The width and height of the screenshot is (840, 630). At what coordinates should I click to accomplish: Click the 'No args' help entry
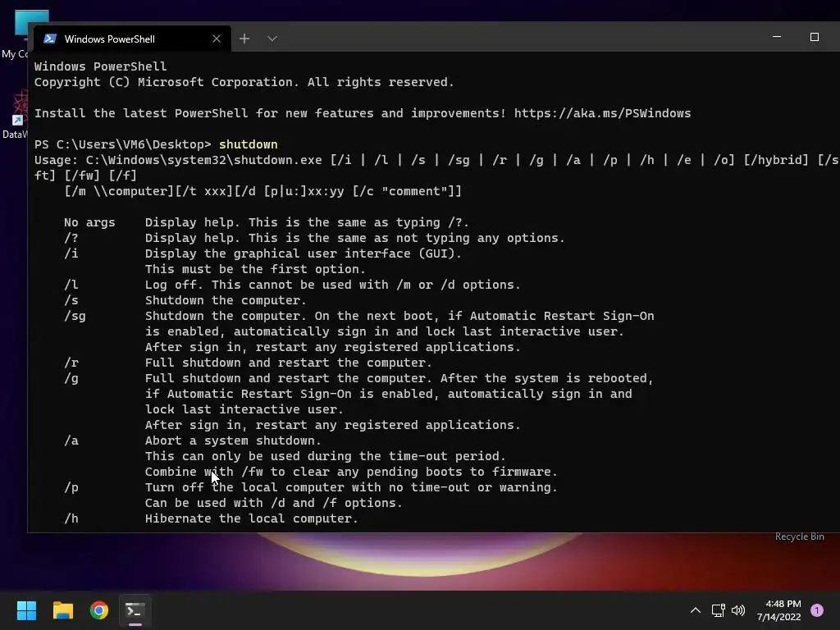click(89, 222)
